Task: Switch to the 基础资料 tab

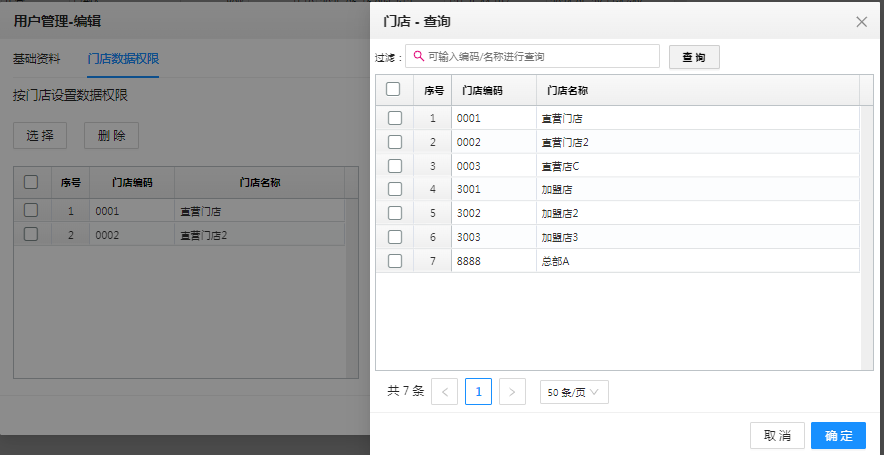Action: tap(36, 58)
